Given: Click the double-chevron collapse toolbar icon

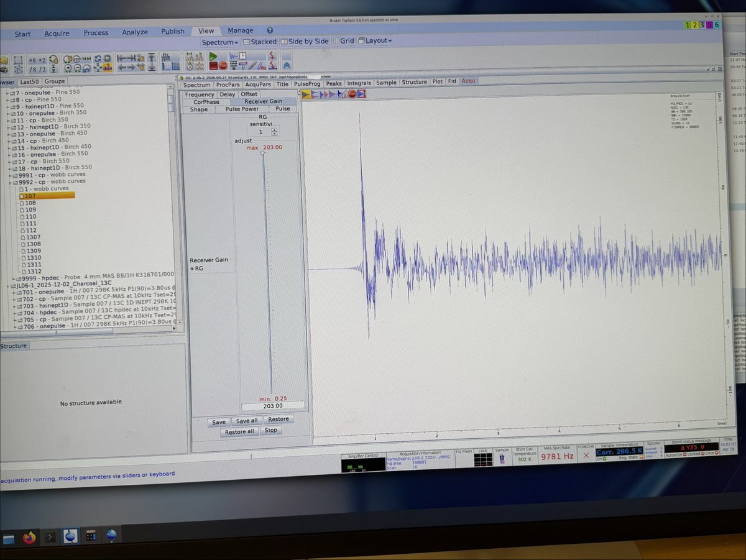Looking at the screenshot, I should tap(287, 65).
